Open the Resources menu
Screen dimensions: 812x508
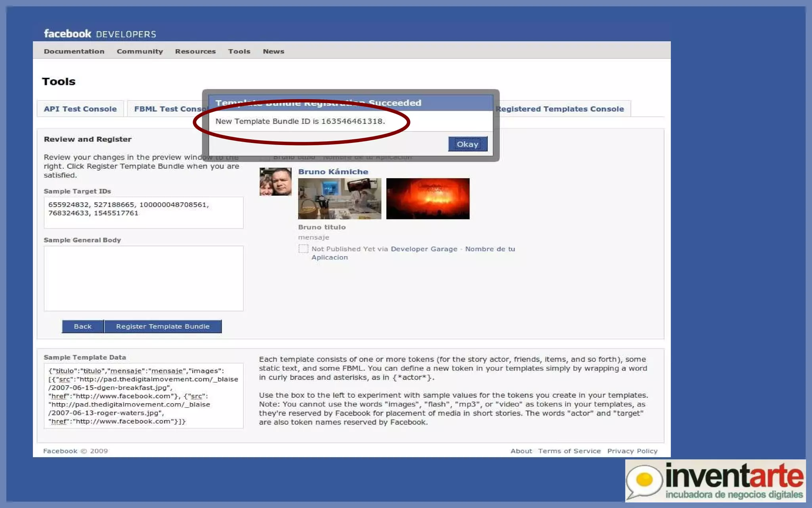coord(195,51)
